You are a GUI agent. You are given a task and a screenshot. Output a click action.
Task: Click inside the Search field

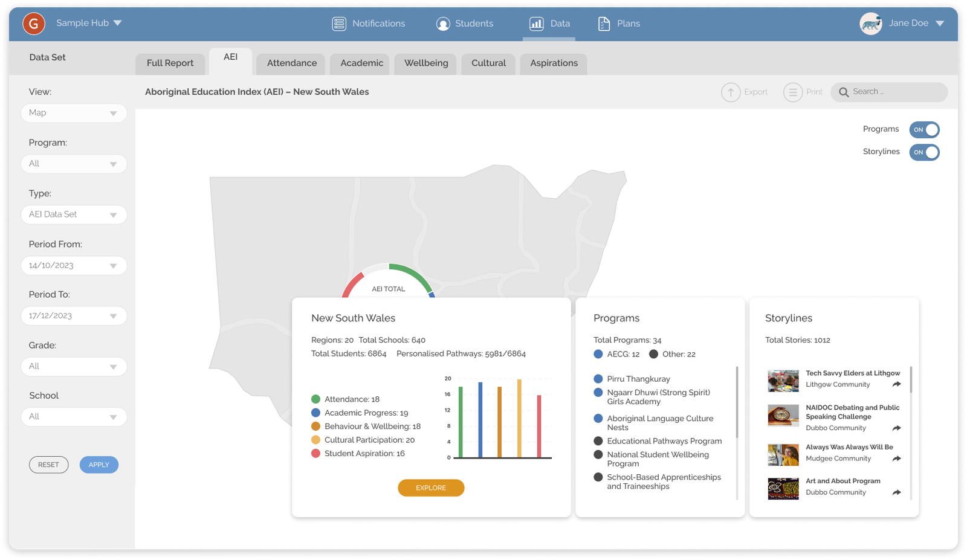tap(888, 92)
